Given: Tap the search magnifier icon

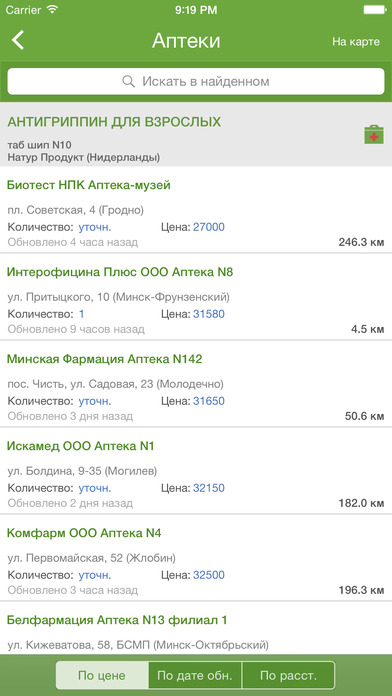Looking at the screenshot, I should [128, 82].
